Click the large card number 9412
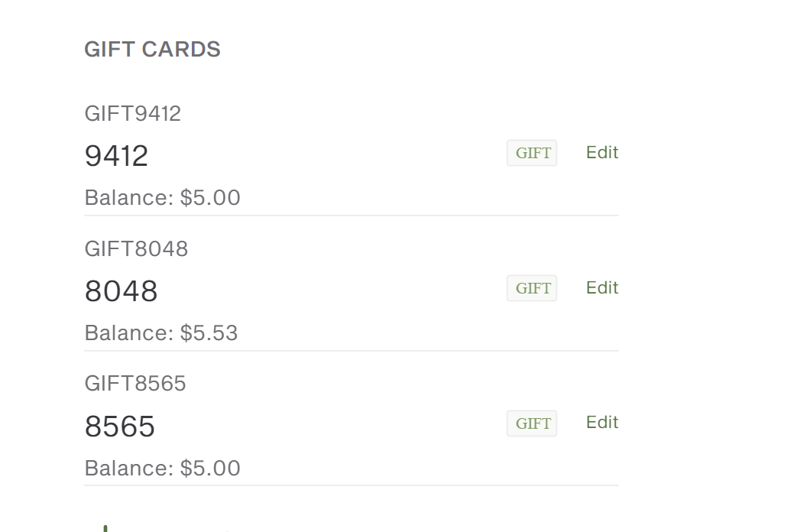Screen dimensions: 794x532 116,156
